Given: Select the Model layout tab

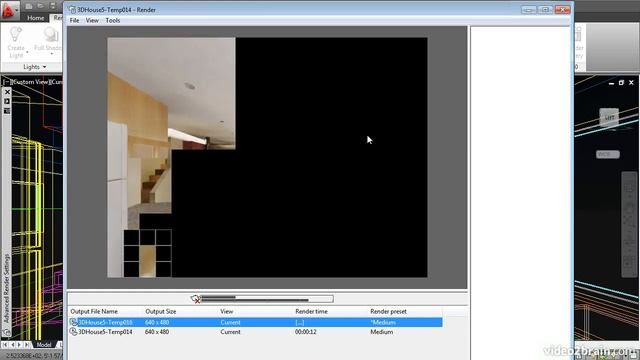Looking at the screenshot, I should [44, 345].
